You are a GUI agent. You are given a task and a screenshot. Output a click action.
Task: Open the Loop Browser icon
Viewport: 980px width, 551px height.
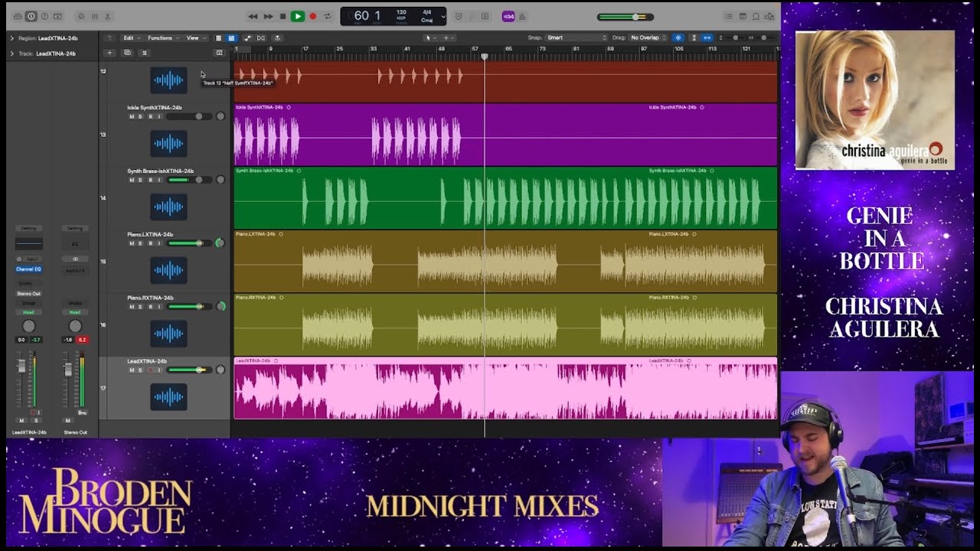[756, 16]
